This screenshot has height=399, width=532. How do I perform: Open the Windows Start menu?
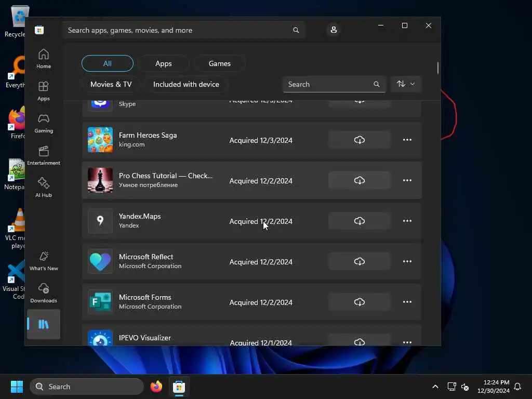click(x=17, y=387)
